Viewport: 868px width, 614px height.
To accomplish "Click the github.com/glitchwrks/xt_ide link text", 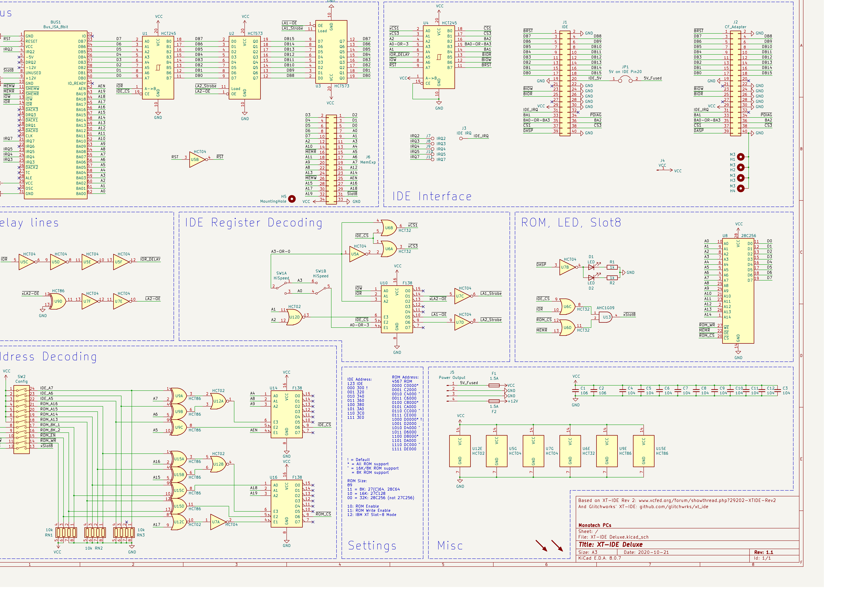I will tap(674, 507).
